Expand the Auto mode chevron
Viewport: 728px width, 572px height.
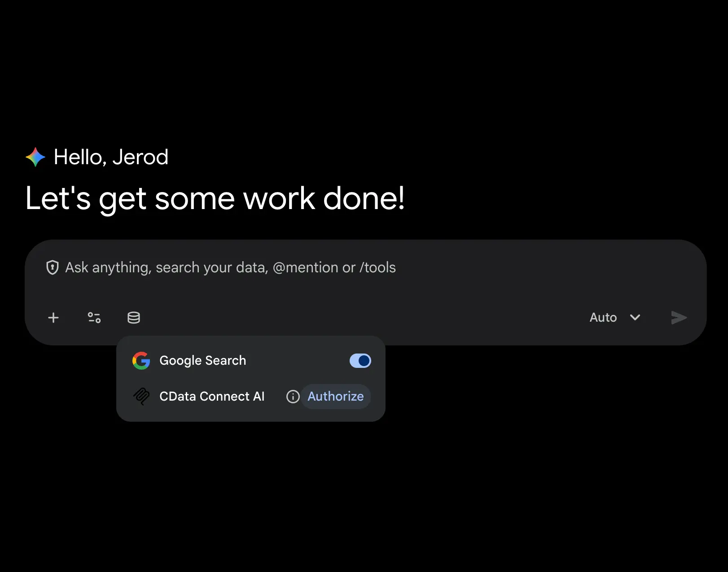pos(635,317)
